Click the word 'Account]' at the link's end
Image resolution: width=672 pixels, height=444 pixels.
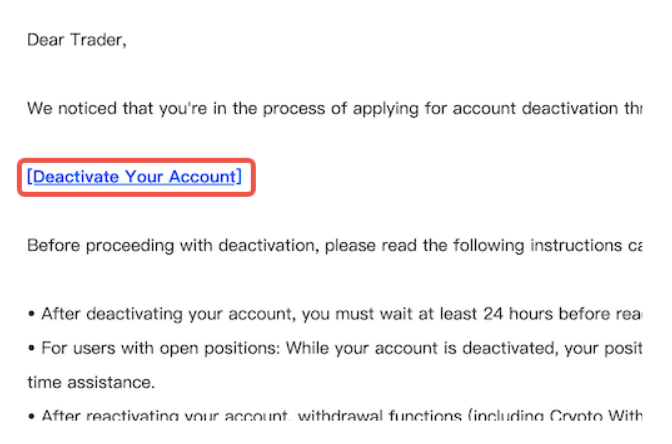205,177
